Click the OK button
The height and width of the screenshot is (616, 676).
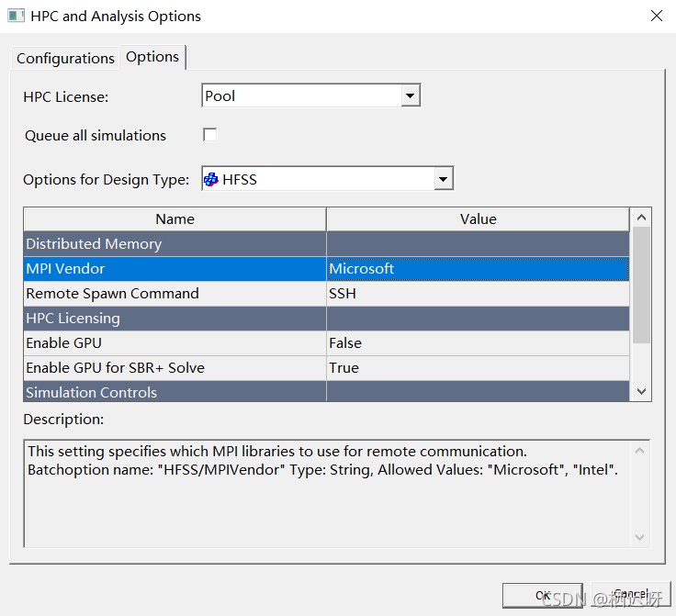pyautogui.click(x=542, y=595)
